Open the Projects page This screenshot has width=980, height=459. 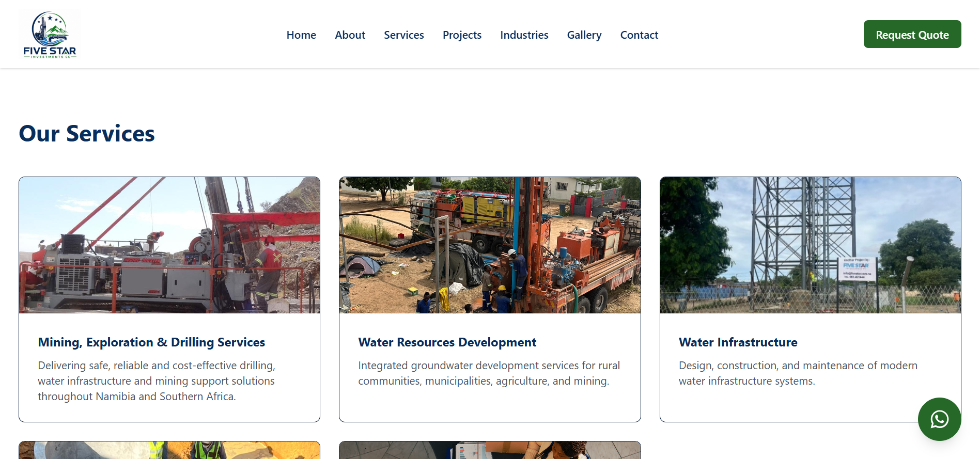[462, 35]
